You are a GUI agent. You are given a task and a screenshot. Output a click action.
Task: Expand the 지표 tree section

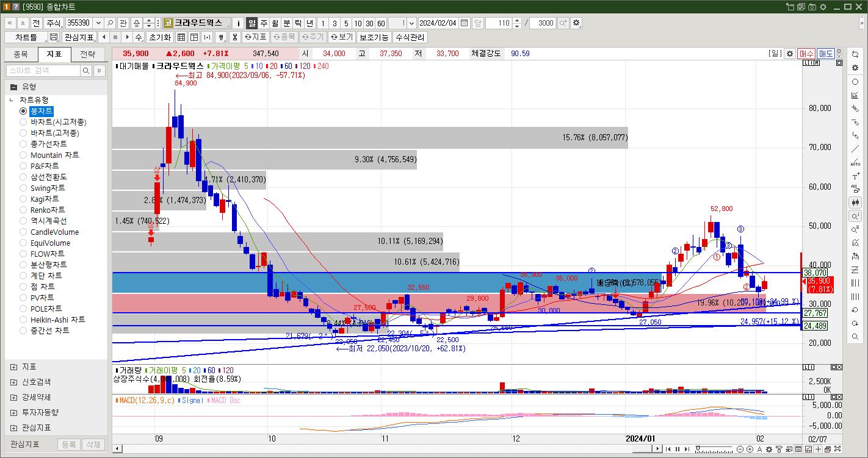[x=13, y=367]
